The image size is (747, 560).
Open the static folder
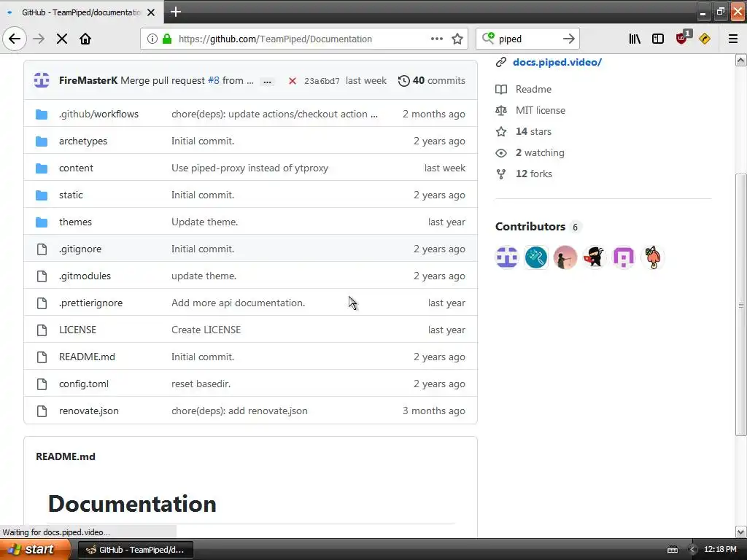(x=71, y=195)
